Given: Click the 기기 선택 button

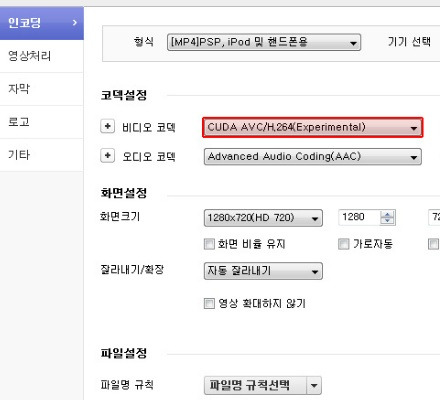Looking at the screenshot, I should (x=409, y=42).
